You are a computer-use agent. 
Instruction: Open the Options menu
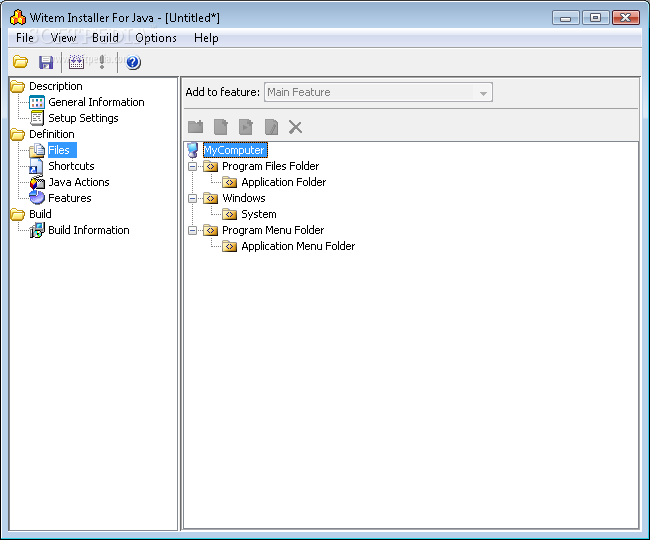coord(156,38)
